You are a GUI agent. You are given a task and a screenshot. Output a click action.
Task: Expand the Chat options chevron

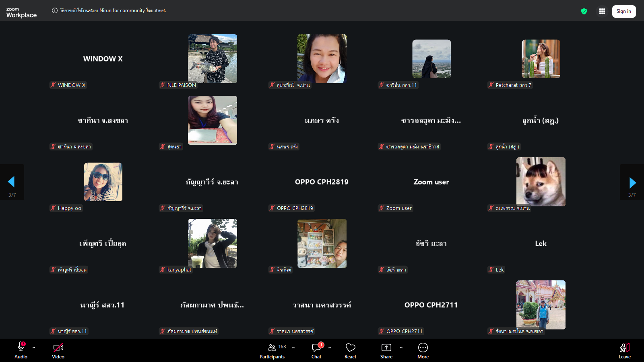[330, 348]
